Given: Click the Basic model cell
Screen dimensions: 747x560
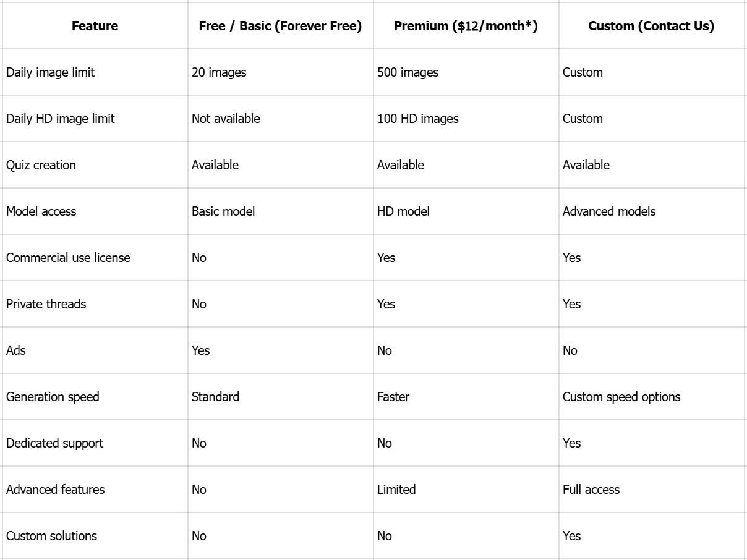Looking at the screenshot, I should [x=223, y=211].
